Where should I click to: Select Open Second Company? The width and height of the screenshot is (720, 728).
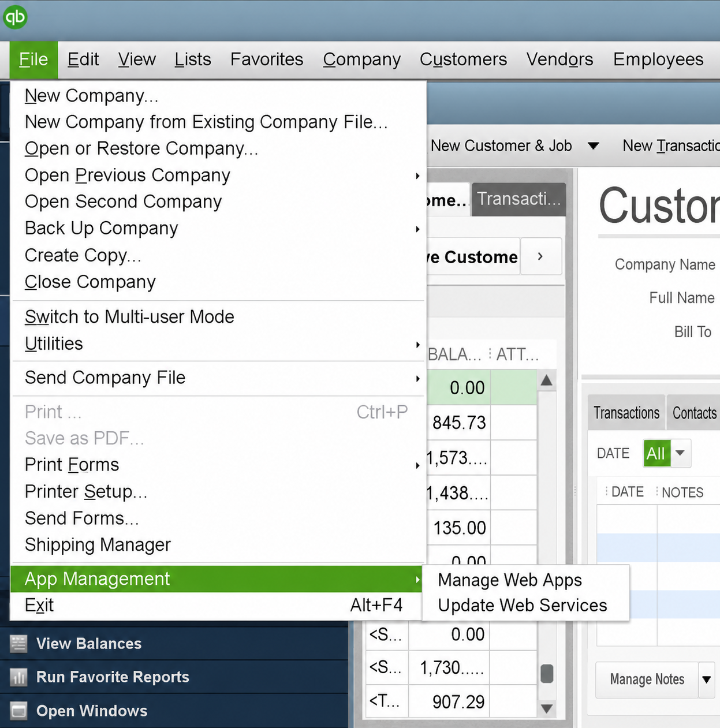(218, 202)
